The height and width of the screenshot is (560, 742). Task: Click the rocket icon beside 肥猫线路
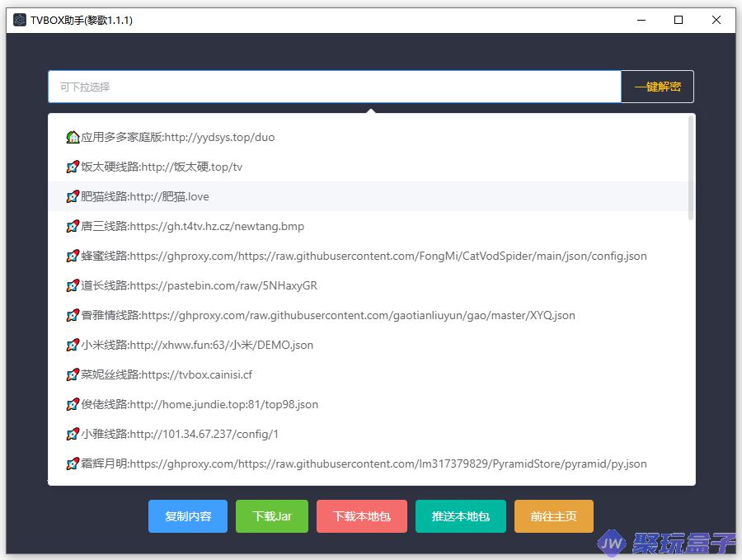73,196
